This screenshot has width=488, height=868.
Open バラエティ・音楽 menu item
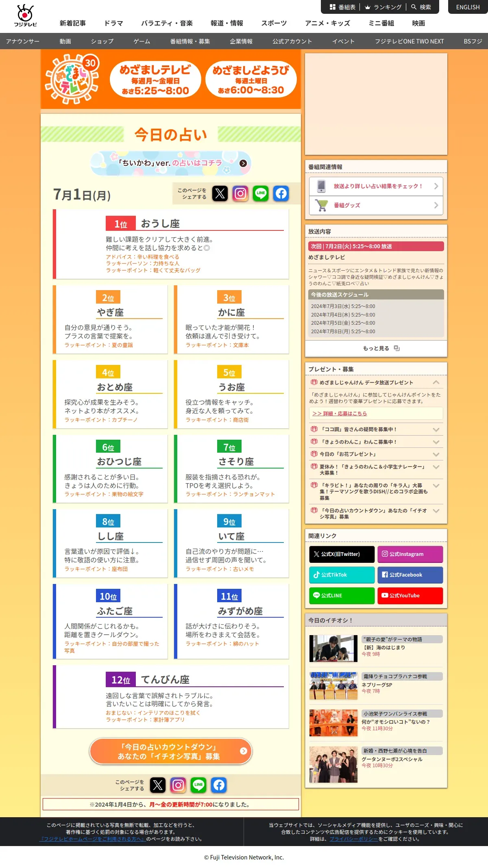pos(167,23)
